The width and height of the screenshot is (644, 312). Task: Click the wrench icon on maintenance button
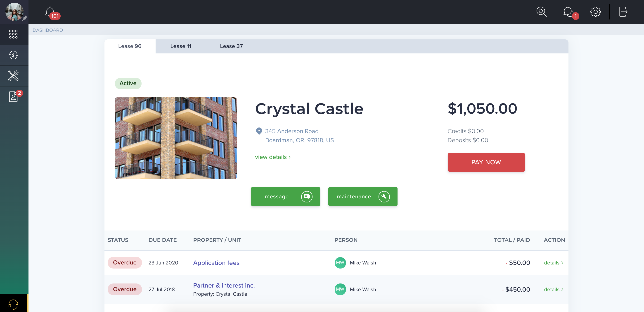tap(384, 197)
